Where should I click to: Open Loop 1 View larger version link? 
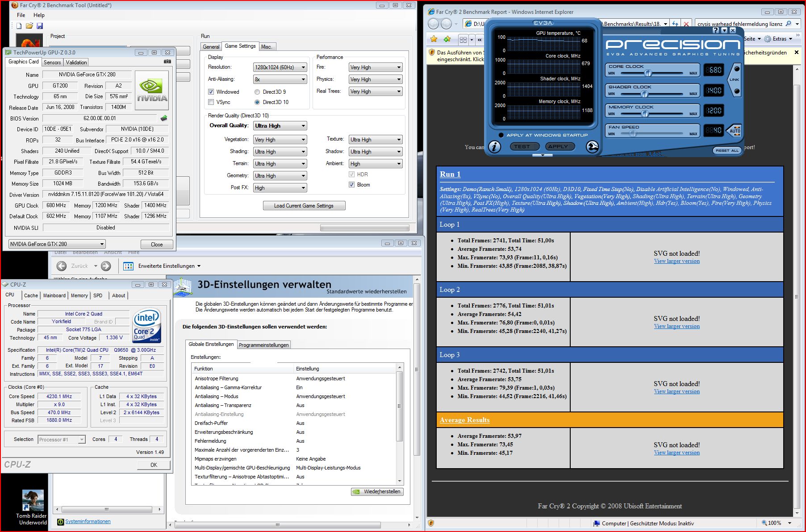coord(677,261)
